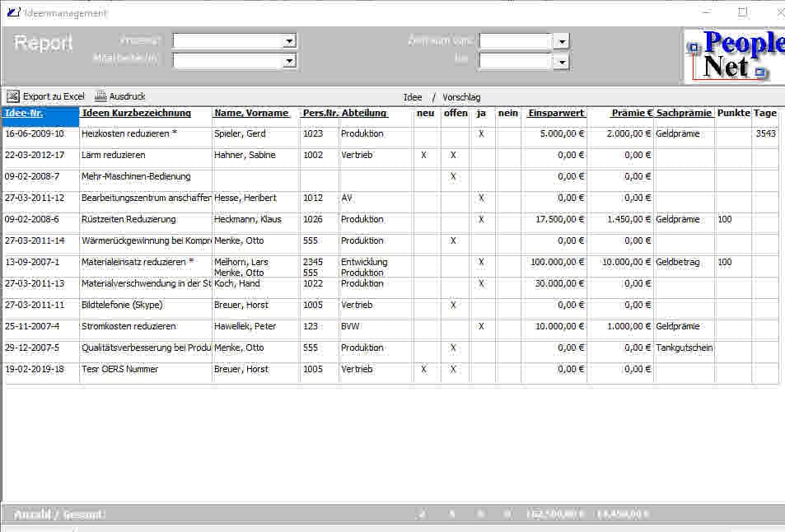Screen dimensions: 785x532
Task: Click the Ideen Kurzbezeichnung column header
Action: 136,113
